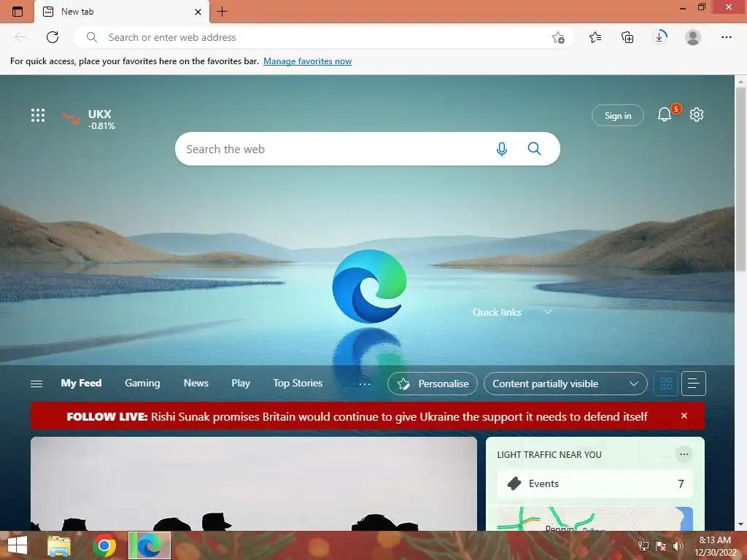Open Downloads icon in toolbar

[659, 37]
